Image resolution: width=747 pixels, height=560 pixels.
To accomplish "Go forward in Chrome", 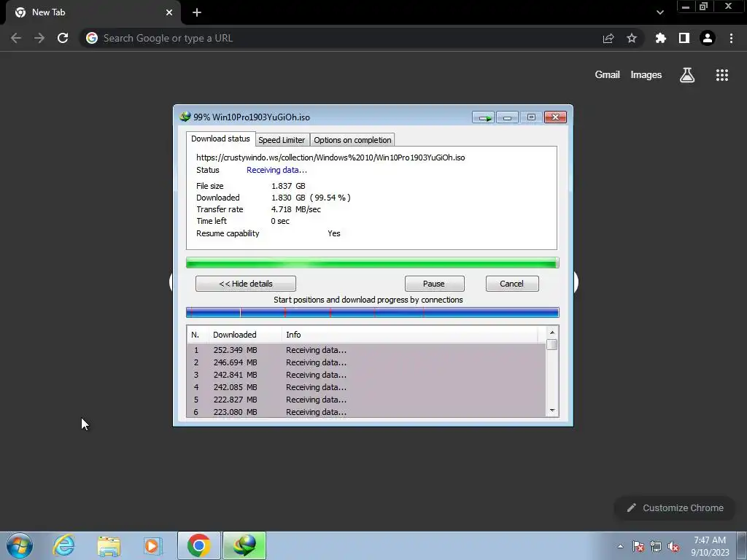I will pos(39,38).
